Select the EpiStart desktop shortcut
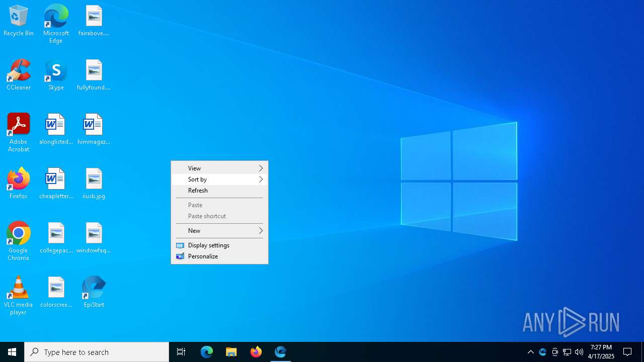Image resolution: width=644 pixels, height=362 pixels. pyautogui.click(x=94, y=293)
